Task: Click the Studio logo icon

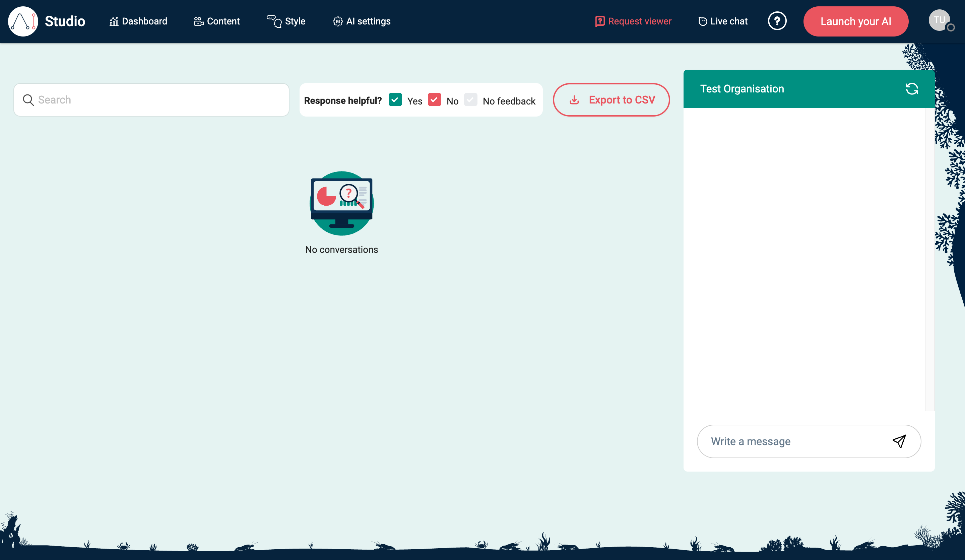Action: pos(23,21)
